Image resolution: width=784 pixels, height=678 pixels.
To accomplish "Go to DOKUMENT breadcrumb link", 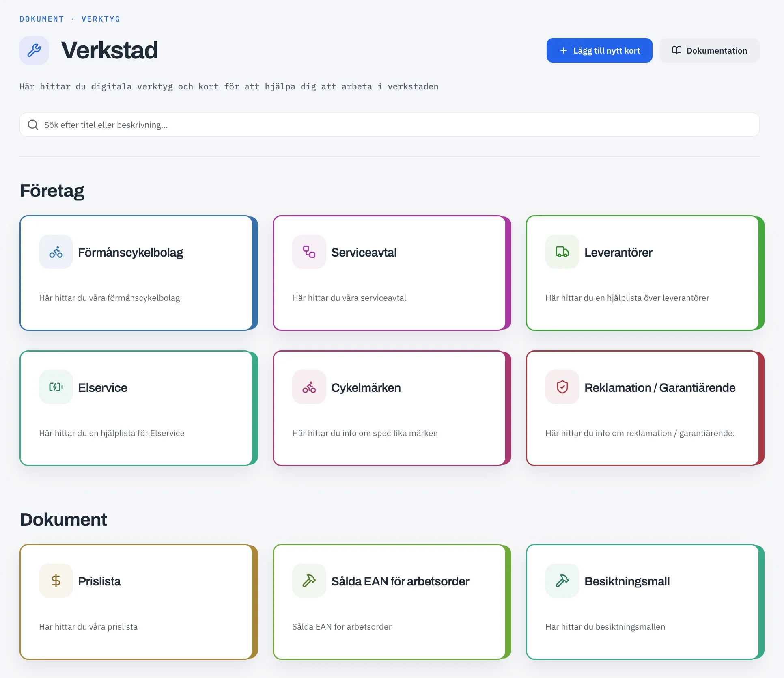I will [x=42, y=19].
